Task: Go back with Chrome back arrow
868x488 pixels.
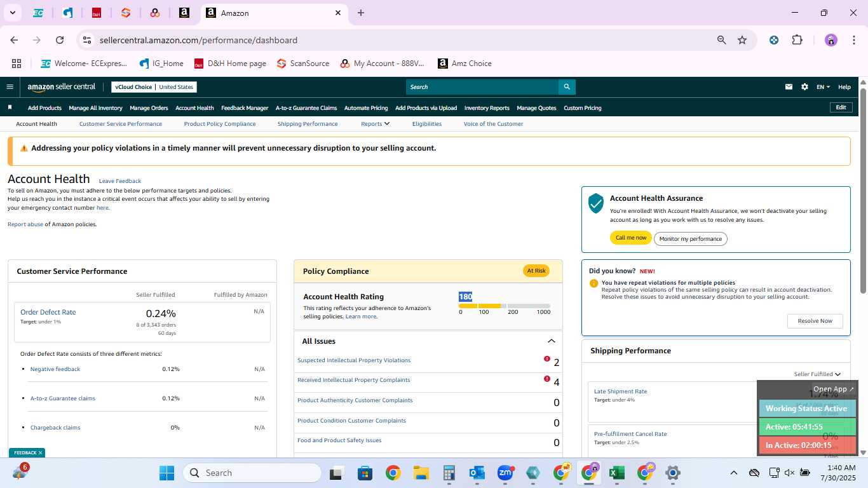Action: (14, 40)
